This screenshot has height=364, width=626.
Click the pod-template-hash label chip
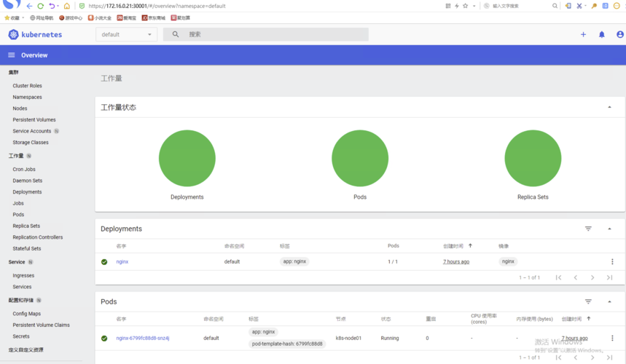click(x=287, y=344)
